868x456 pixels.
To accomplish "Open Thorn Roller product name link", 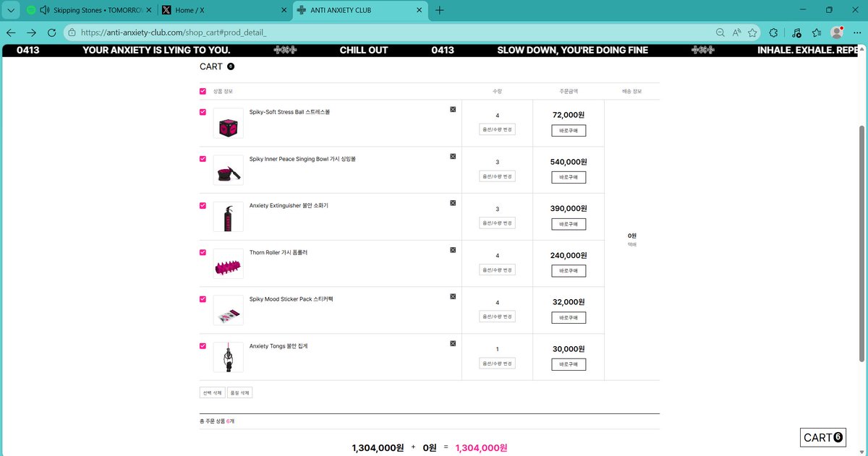I will 278,252.
